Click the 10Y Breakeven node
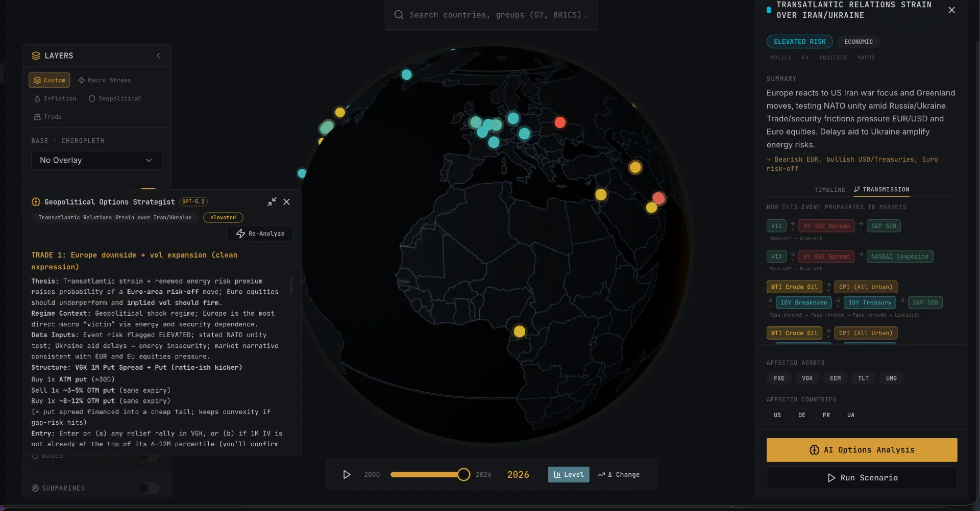The height and width of the screenshot is (511, 980). [x=803, y=302]
